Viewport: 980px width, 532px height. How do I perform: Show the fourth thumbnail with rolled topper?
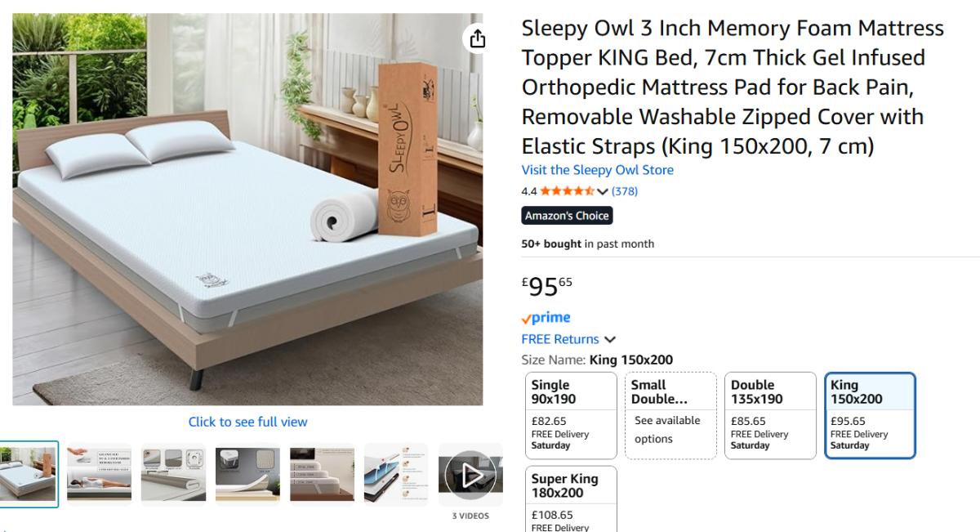pyautogui.click(x=247, y=474)
